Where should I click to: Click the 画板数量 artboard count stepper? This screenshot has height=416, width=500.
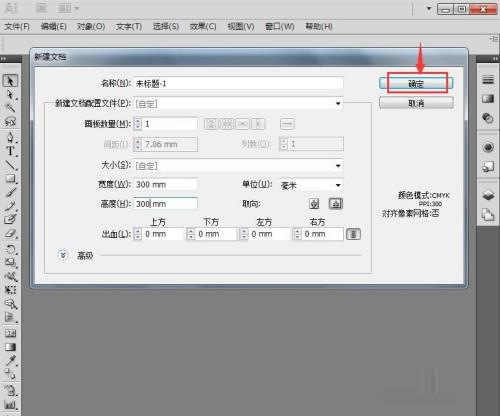coord(138,124)
